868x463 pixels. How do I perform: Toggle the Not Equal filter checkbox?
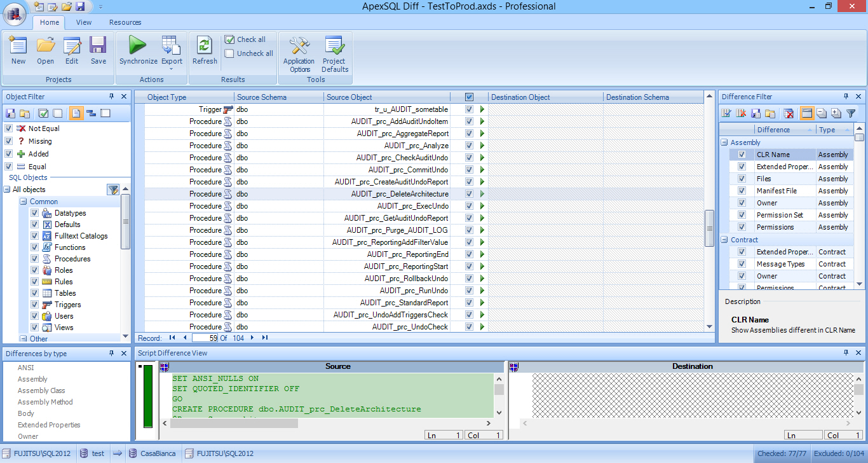pos(8,128)
